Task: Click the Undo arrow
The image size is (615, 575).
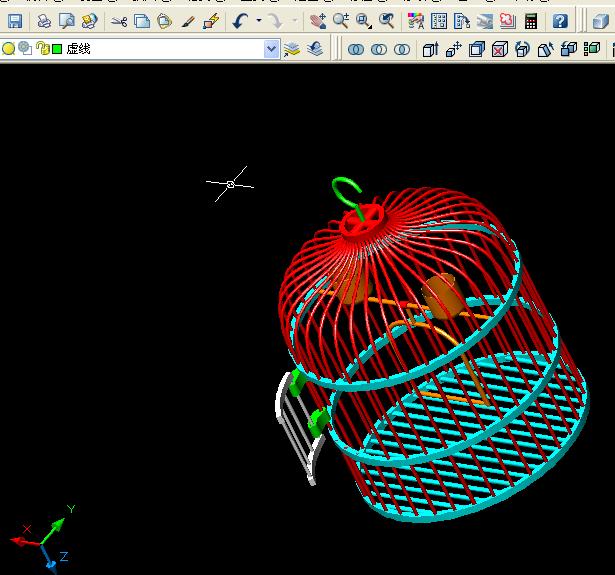Action: click(x=240, y=21)
